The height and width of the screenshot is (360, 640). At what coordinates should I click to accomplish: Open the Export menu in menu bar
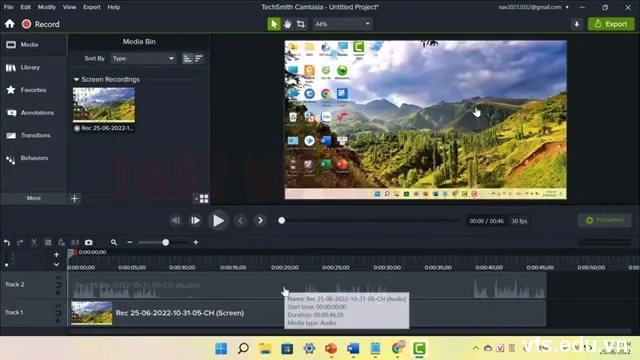pyautogui.click(x=91, y=7)
